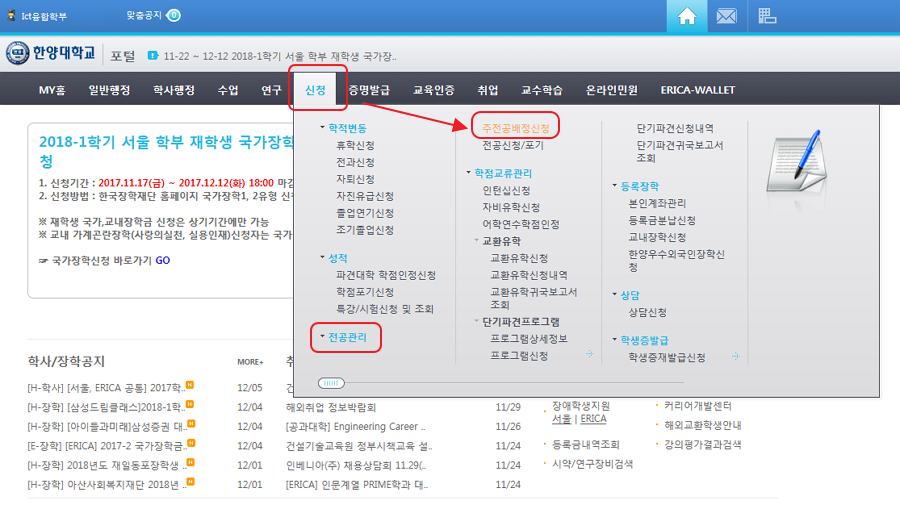Open the 신청 menu tab
Screen dimensions: 900x509
[x=316, y=90]
